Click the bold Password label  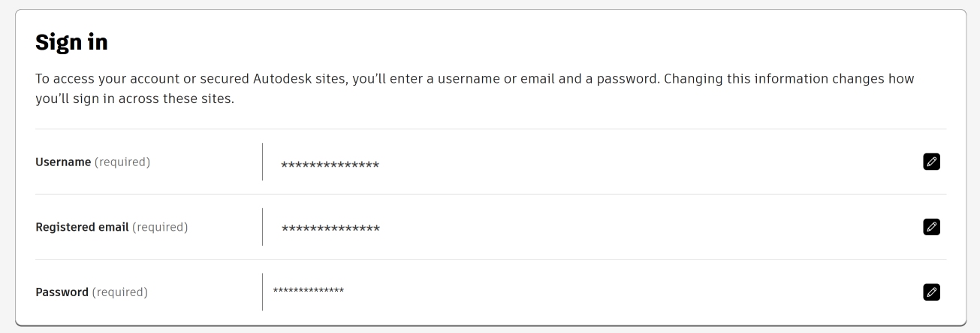(62, 292)
